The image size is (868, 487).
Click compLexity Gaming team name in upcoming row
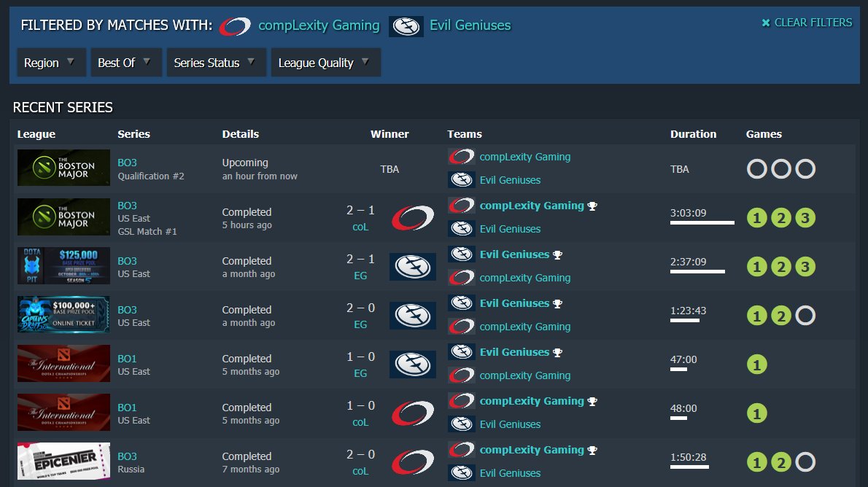pyautogui.click(x=524, y=157)
